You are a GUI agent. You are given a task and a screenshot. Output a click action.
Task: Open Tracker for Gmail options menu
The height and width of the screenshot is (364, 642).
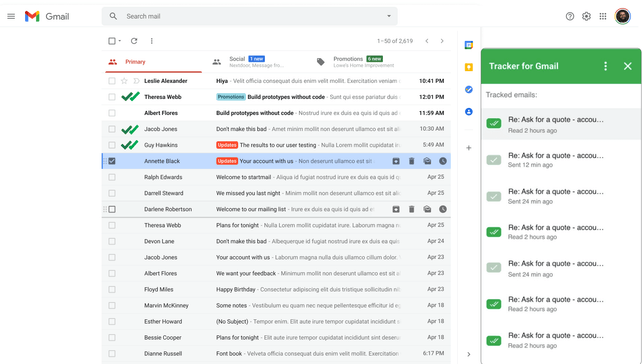click(x=606, y=66)
